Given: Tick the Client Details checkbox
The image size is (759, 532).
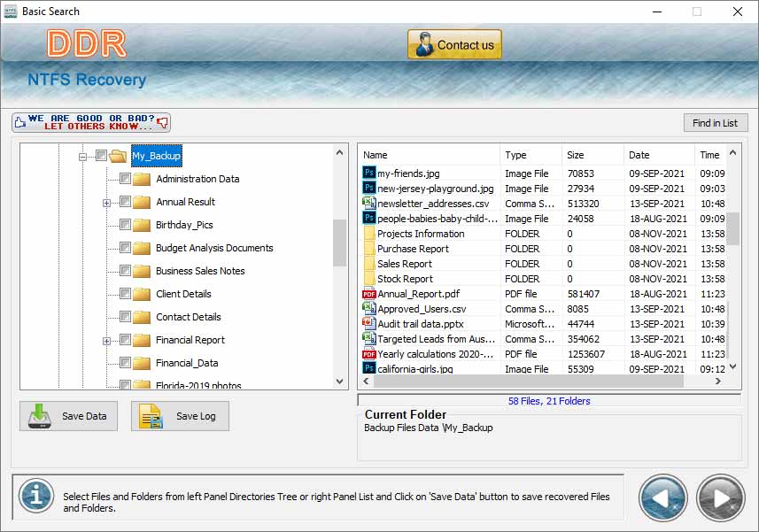Looking at the screenshot, I should [x=125, y=294].
